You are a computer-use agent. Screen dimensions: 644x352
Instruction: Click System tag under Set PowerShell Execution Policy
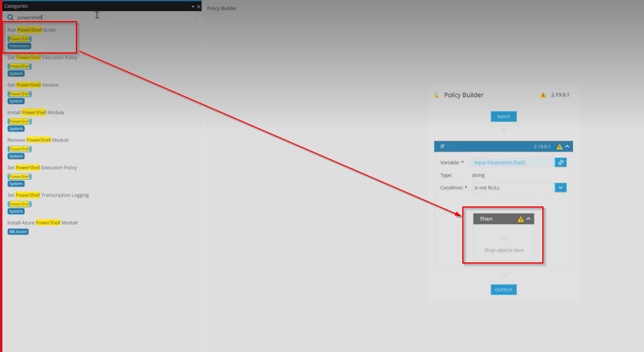pyautogui.click(x=16, y=184)
